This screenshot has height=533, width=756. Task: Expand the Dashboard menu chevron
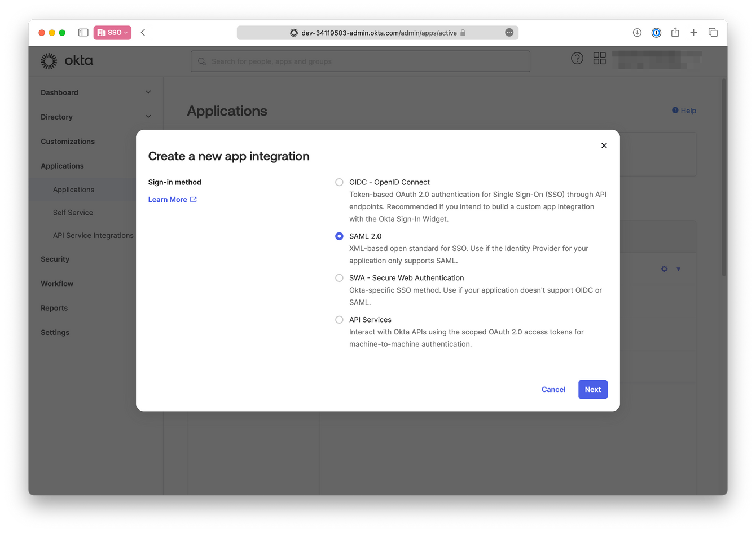point(148,92)
